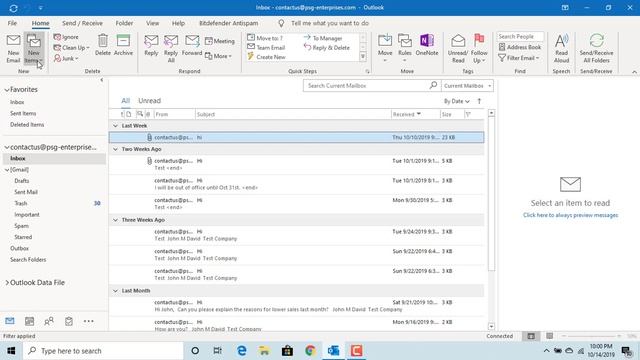640x360 pixels.
Task: Click the New Email button
Action: (13, 49)
